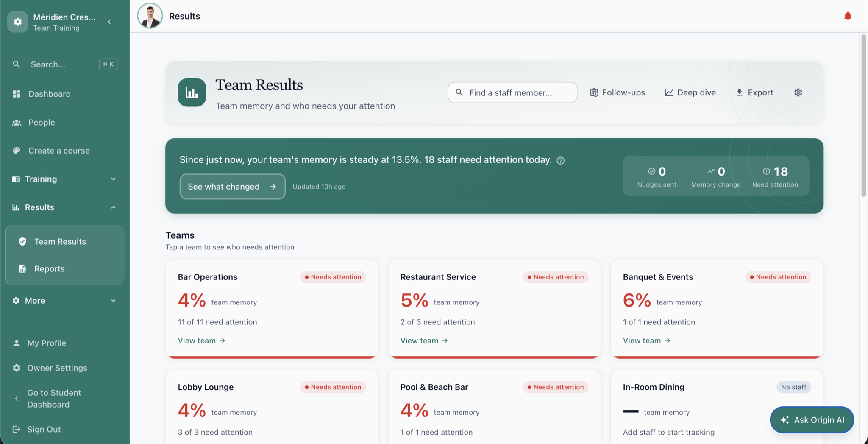Image resolution: width=868 pixels, height=444 pixels.
Task: Click the Owner Settings gear icon
Action: click(17, 368)
